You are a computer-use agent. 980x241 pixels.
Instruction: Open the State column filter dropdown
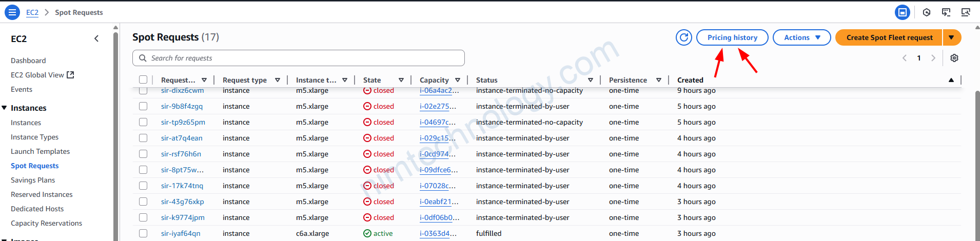coord(401,80)
